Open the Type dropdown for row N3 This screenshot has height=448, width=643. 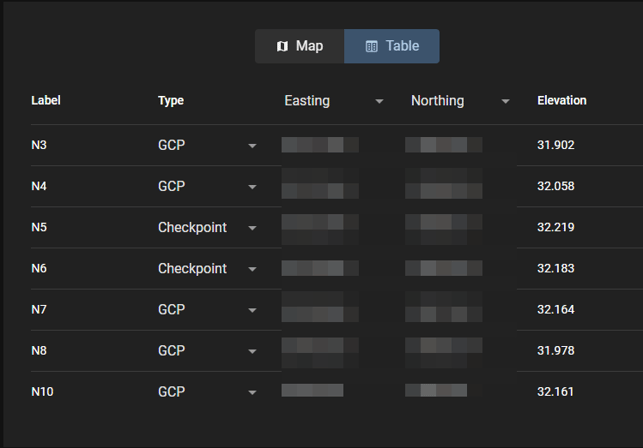coord(252,146)
